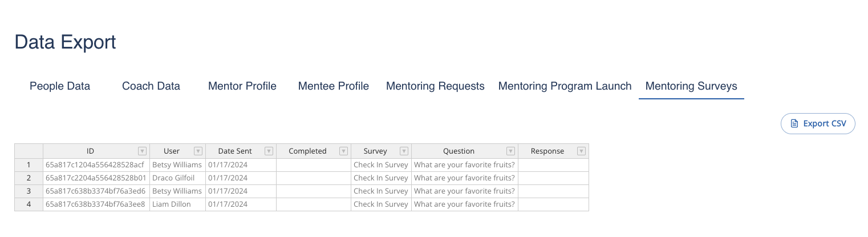Click the empty Response cell in row 3
Viewport: 868px width, 237px height.
(x=553, y=191)
